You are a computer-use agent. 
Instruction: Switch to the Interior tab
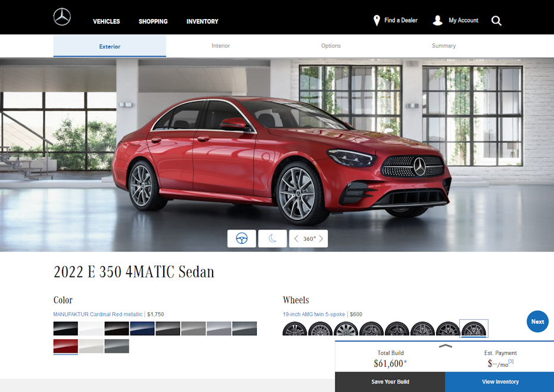(220, 45)
